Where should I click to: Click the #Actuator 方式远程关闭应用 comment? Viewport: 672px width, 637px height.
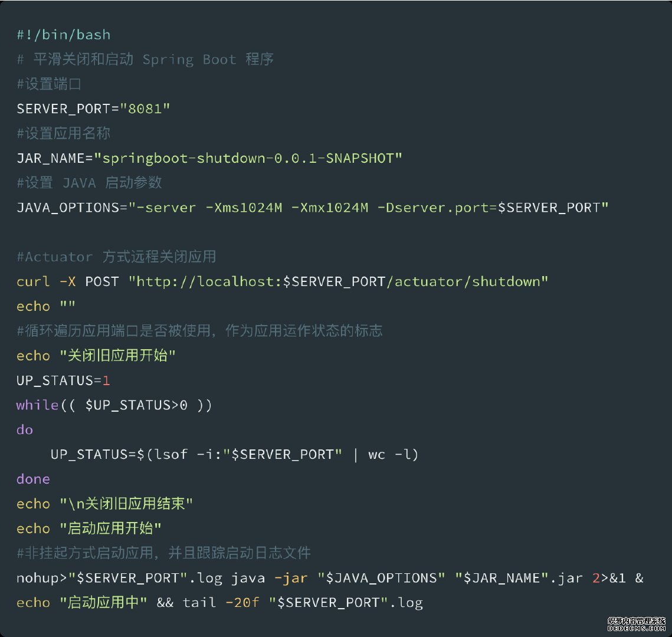116,257
